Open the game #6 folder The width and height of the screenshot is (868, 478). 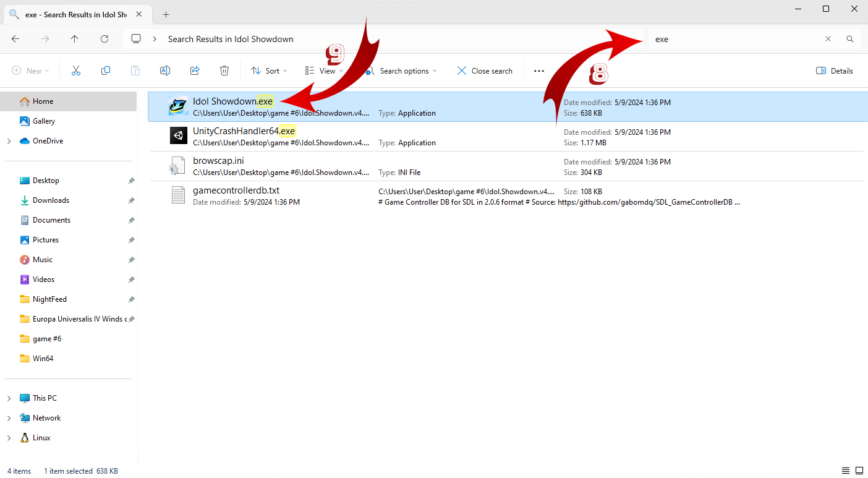[x=69, y=339]
